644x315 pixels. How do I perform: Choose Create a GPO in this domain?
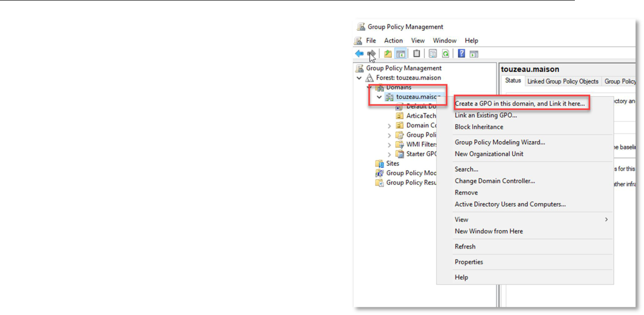(519, 104)
